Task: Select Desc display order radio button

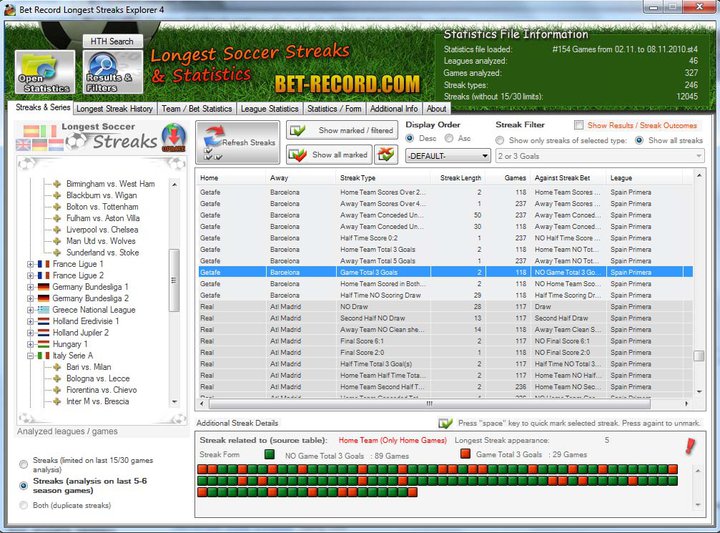Action: pyautogui.click(x=410, y=138)
